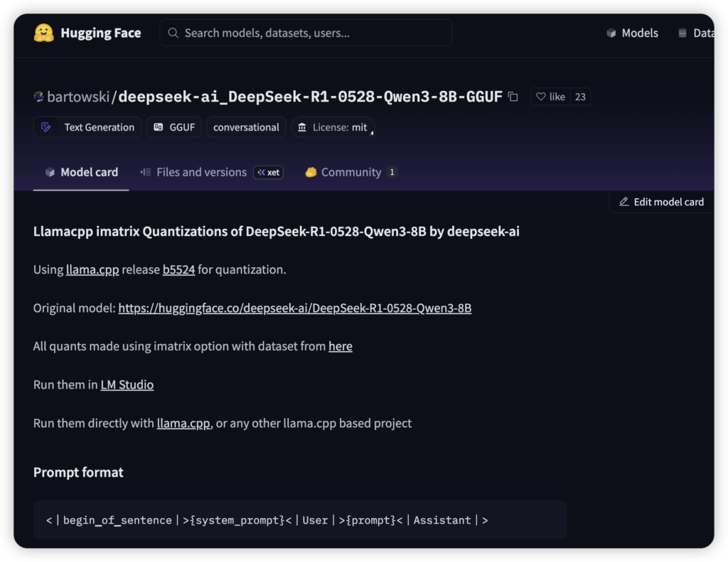This screenshot has height=562, width=728.
Task: Open the Datasets navigation item
Action: (x=696, y=33)
